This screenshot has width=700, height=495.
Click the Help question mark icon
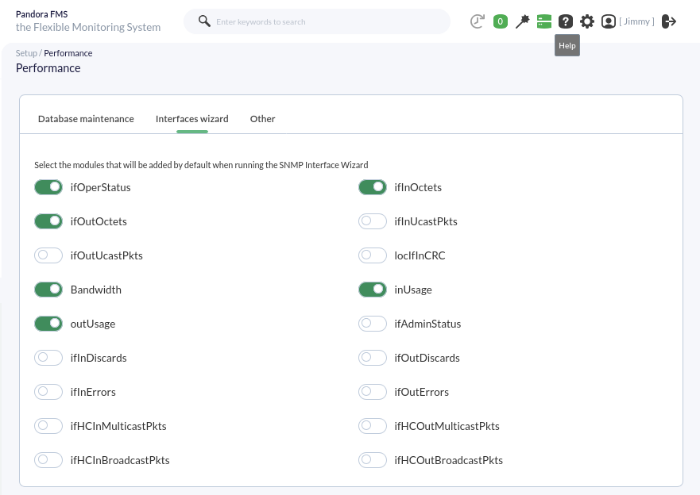click(566, 21)
